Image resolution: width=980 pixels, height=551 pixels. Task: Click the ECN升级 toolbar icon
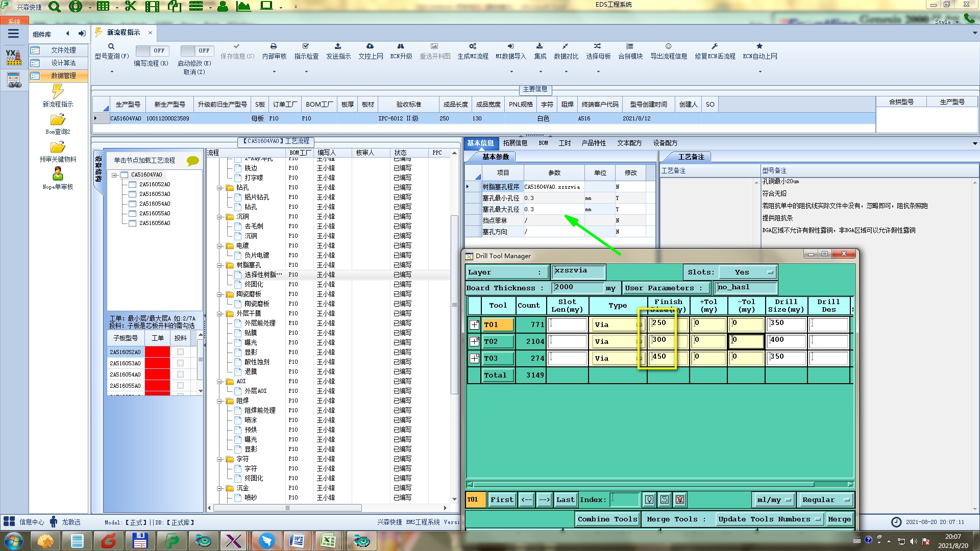[401, 46]
